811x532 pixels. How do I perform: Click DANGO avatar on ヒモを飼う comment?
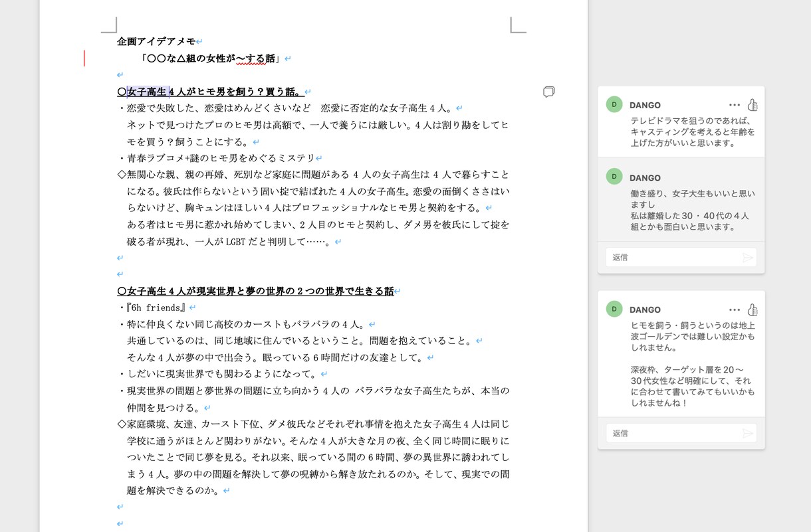(614, 309)
